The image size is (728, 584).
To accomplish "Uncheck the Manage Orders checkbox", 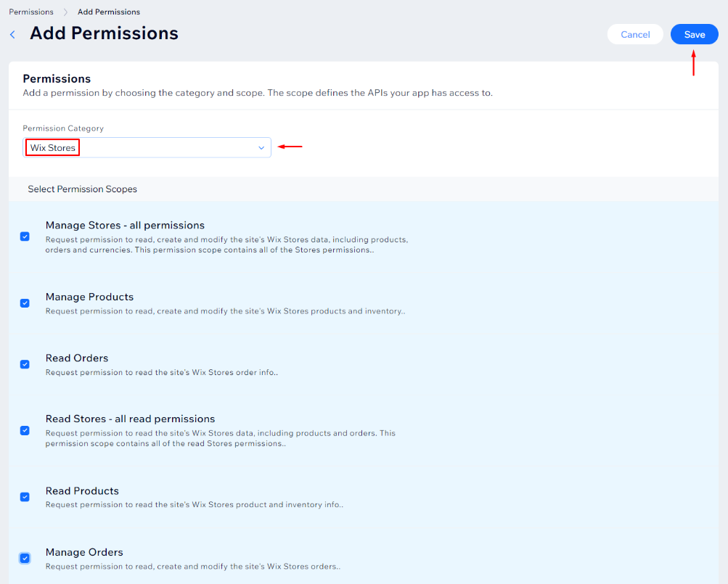I will [x=25, y=558].
